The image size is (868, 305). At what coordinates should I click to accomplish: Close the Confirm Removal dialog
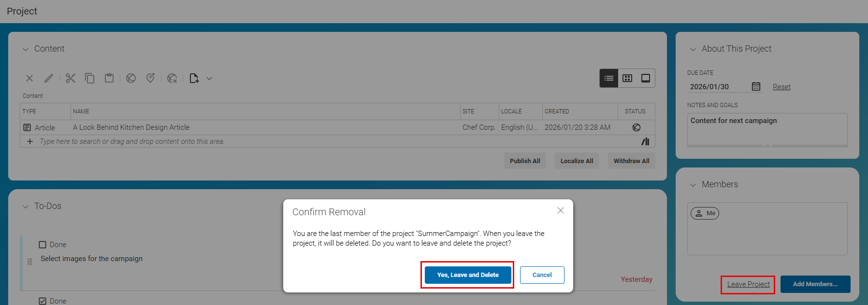[561, 210]
